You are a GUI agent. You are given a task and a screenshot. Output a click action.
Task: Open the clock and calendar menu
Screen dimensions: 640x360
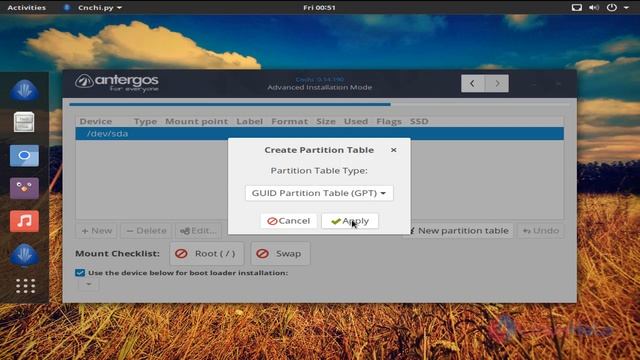pos(319,7)
